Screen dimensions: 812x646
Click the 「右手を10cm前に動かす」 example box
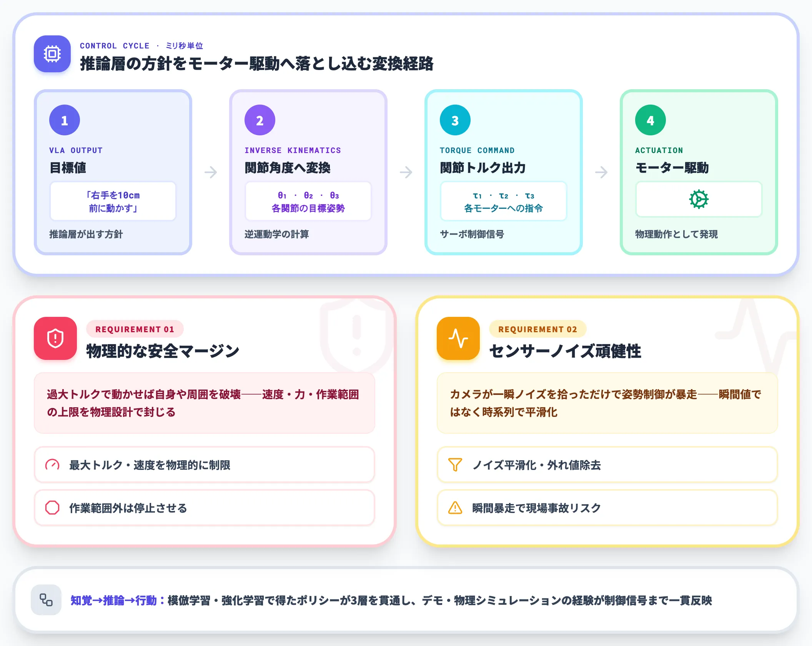(113, 201)
